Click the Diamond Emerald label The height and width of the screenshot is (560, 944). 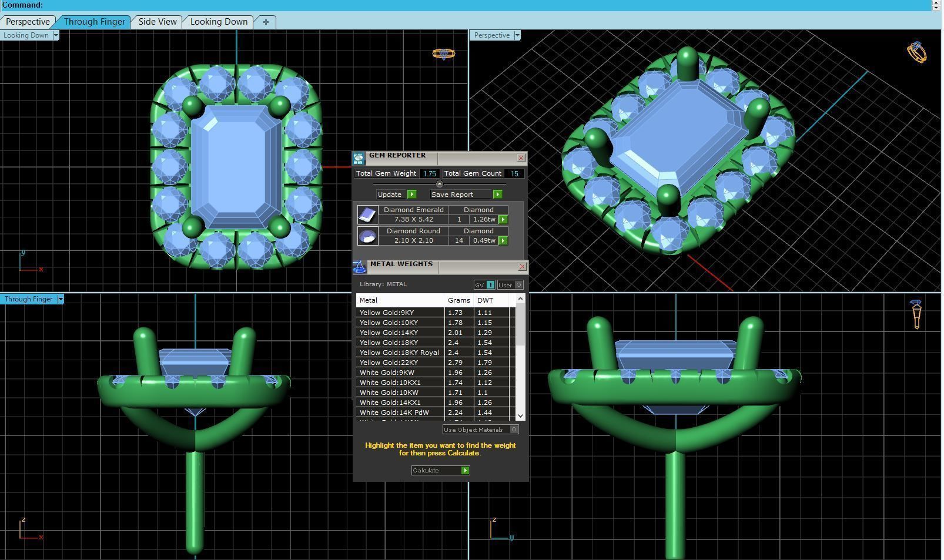413,210
